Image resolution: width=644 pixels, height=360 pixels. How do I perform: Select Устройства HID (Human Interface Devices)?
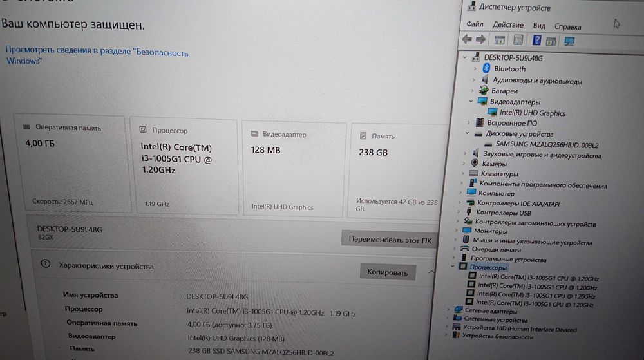click(520, 328)
